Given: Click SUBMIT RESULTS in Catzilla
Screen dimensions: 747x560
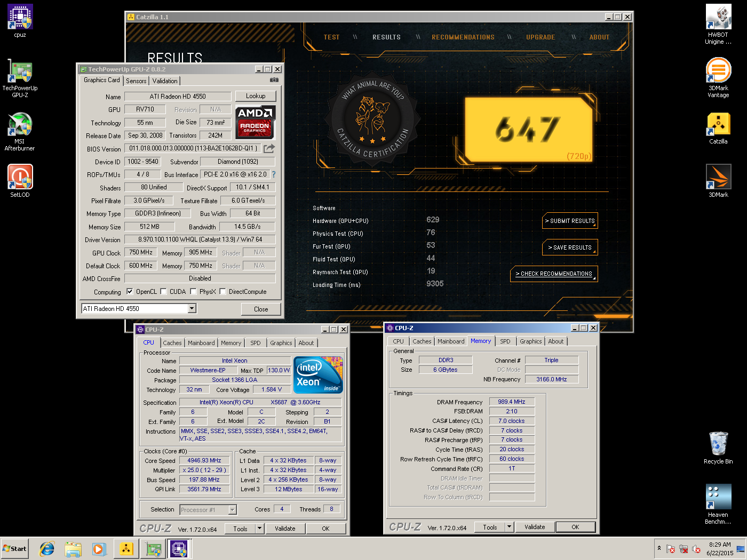Looking at the screenshot, I should point(570,221).
